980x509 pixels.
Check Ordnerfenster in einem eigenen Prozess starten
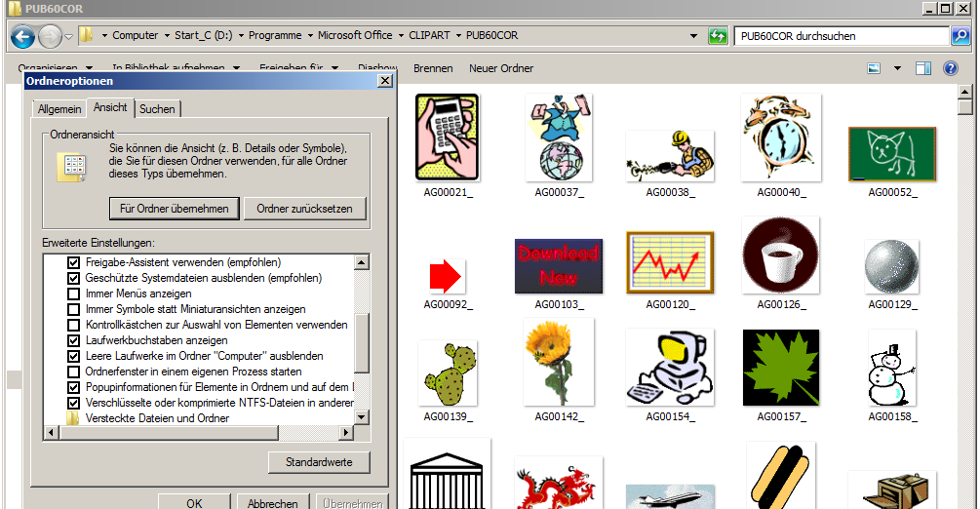pos(74,372)
